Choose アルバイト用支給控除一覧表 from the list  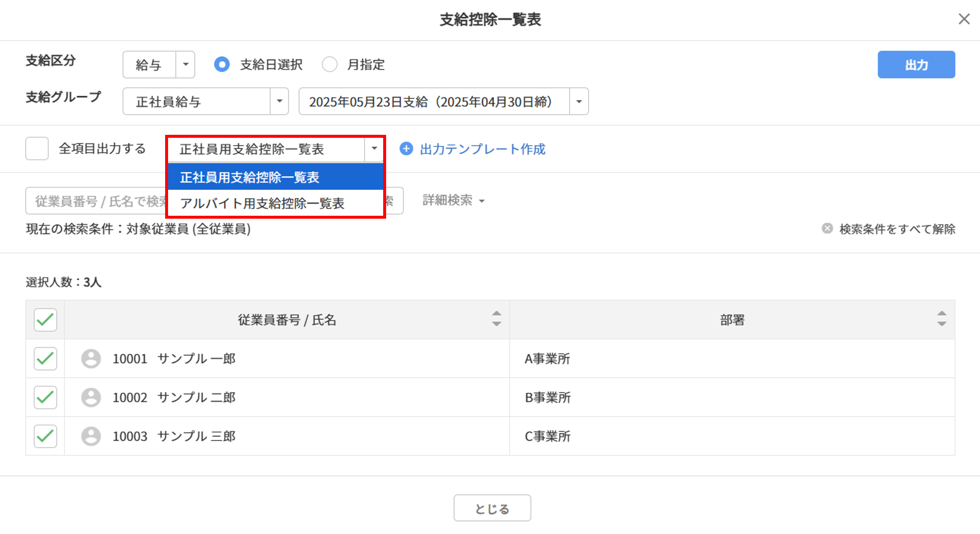[275, 203]
